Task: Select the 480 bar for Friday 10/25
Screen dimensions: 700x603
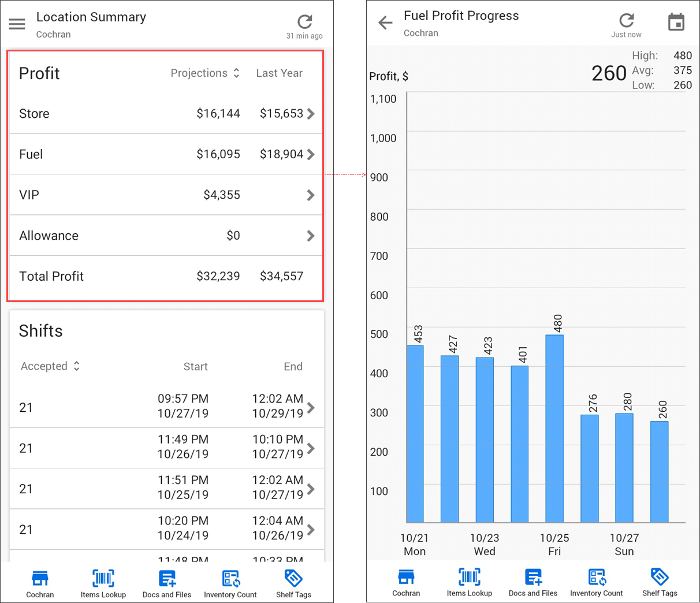Action: click(x=554, y=428)
